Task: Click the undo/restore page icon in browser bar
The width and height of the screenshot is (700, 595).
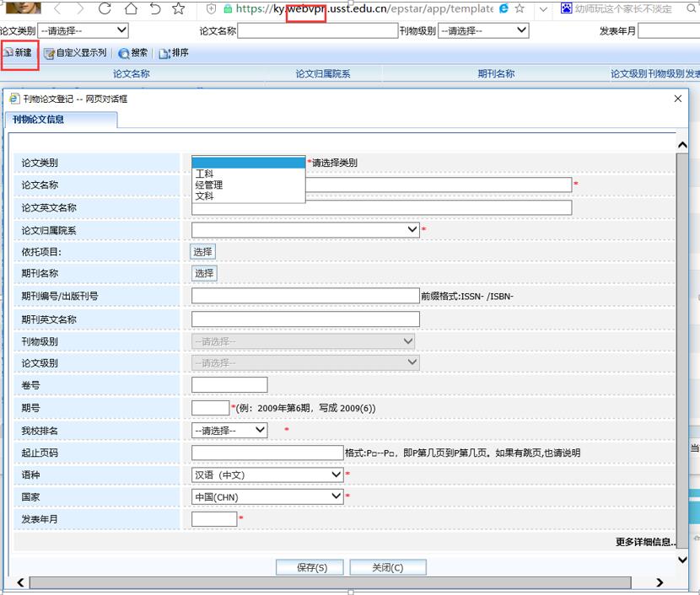Action: pos(154,9)
